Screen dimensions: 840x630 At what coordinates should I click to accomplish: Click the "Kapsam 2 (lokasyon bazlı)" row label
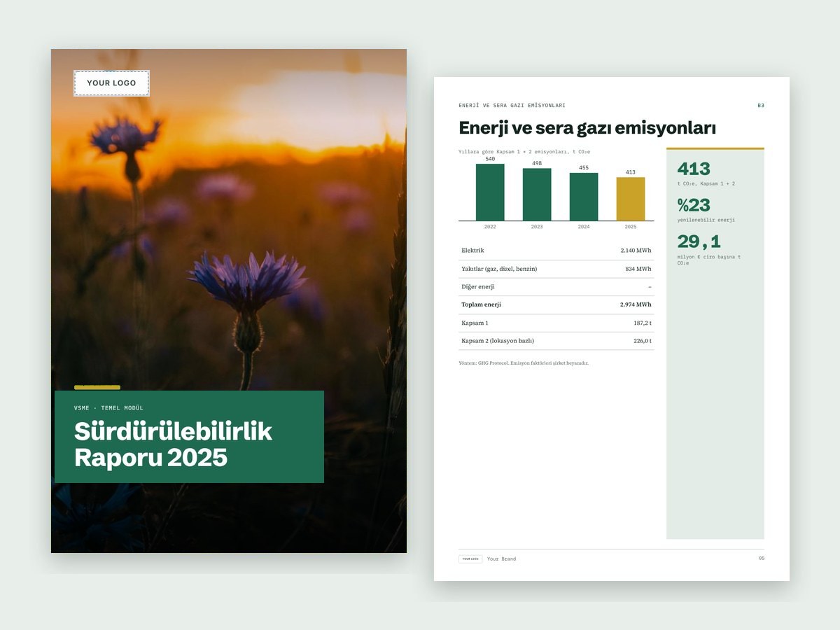pos(498,341)
